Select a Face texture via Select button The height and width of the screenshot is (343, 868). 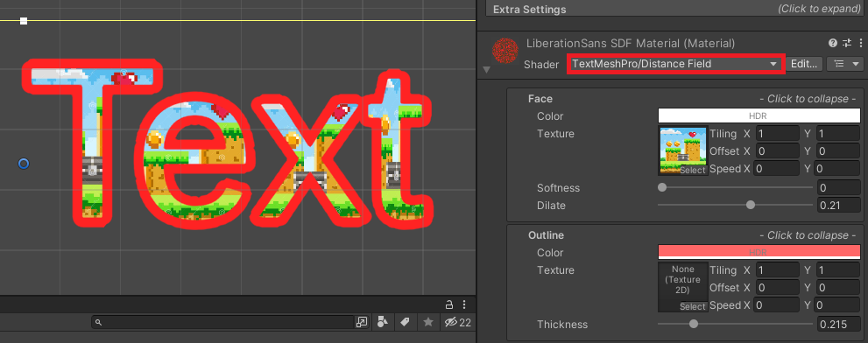pyautogui.click(x=693, y=171)
